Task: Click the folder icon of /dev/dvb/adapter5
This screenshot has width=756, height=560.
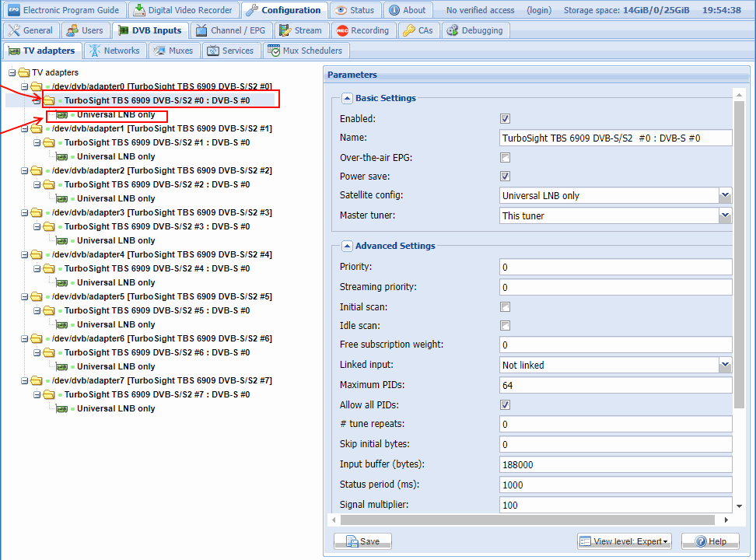Action: (x=37, y=296)
